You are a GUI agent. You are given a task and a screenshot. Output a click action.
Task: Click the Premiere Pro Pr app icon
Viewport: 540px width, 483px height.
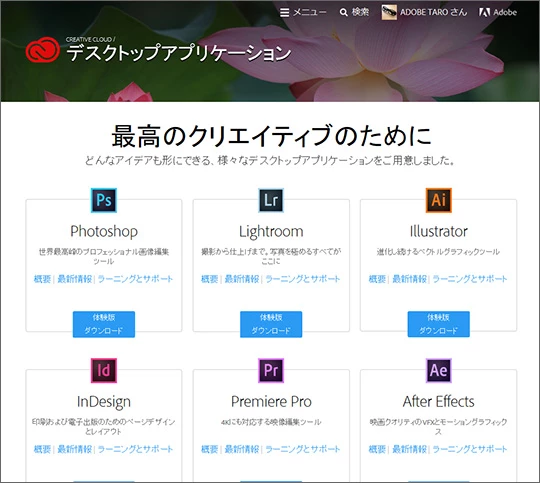point(271,370)
